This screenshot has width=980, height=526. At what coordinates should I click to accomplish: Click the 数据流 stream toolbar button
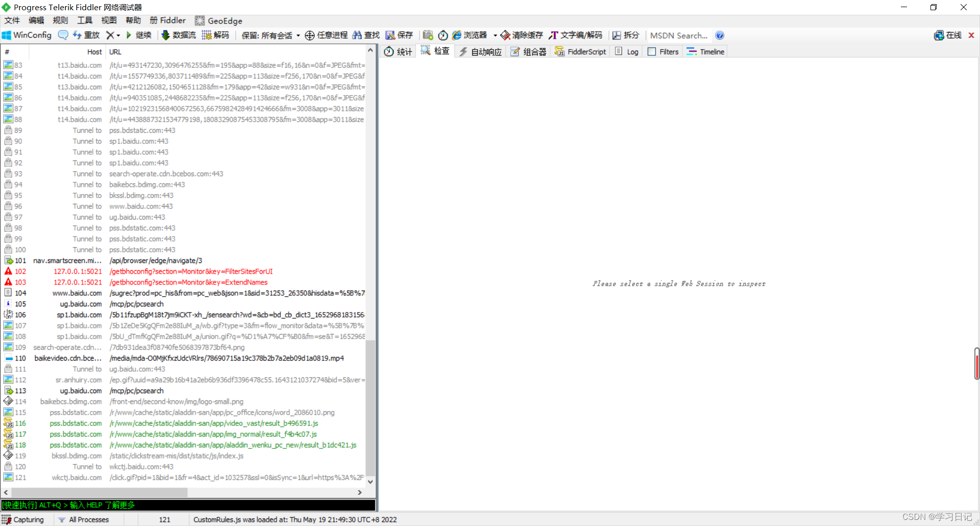pos(179,35)
